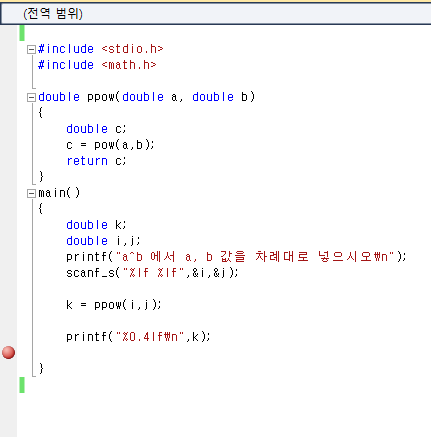Remove the red breakpoint marker
Viewport: 431px width, 437px height.
8,352
